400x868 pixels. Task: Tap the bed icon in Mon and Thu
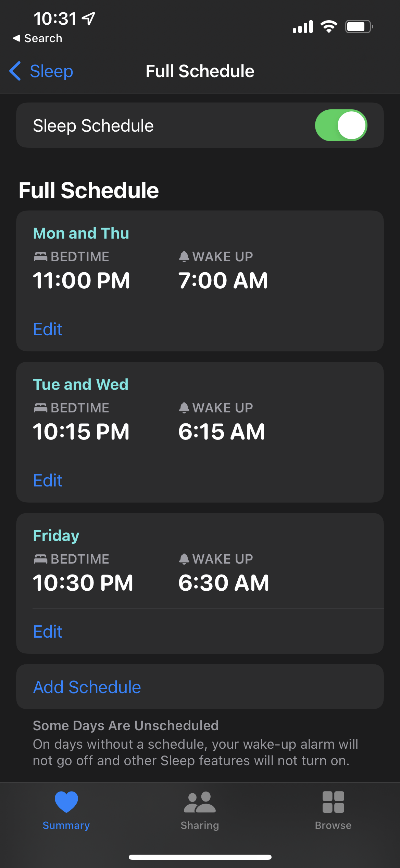[40, 256]
